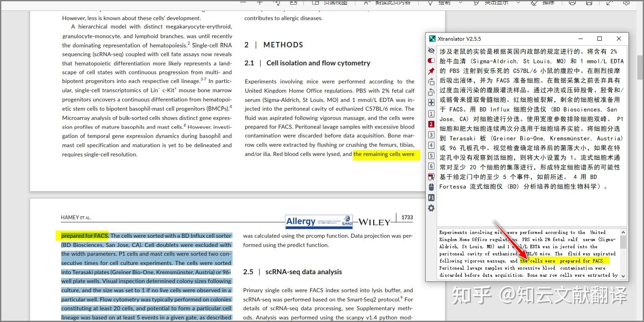The height and width of the screenshot is (322, 644).
Task: Click the save button in the toolbar
Action: pos(589,3)
